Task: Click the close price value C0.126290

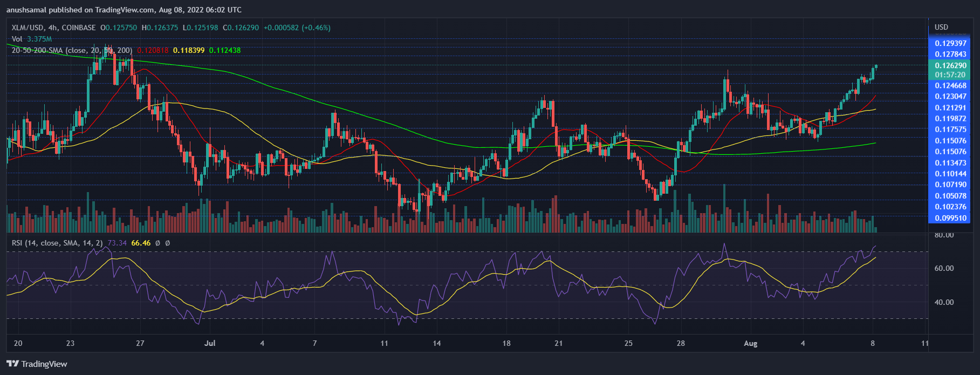Action: (x=241, y=28)
